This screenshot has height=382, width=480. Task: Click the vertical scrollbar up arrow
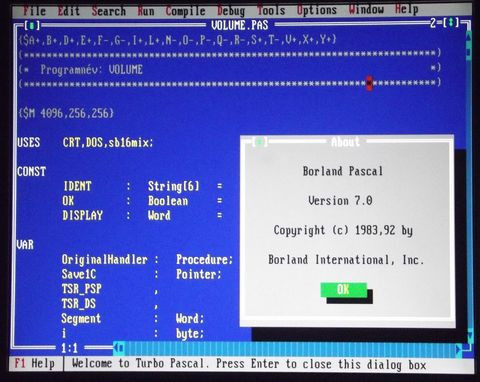(x=468, y=37)
